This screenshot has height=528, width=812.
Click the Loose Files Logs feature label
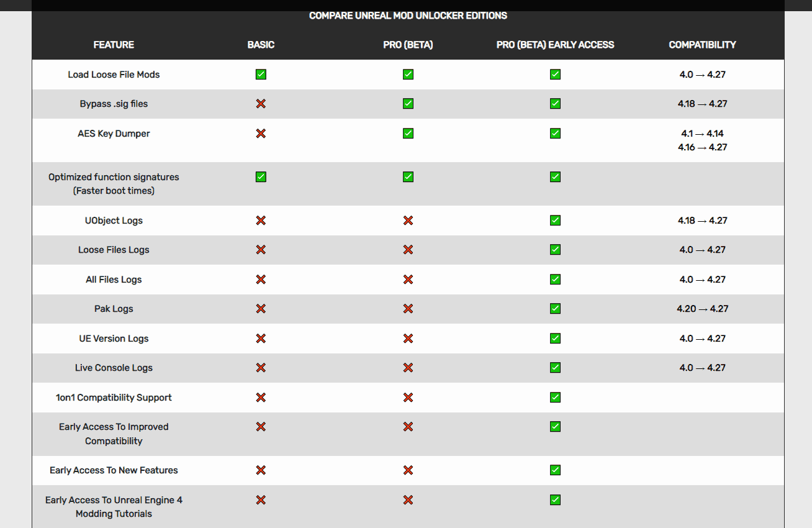[114, 250]
